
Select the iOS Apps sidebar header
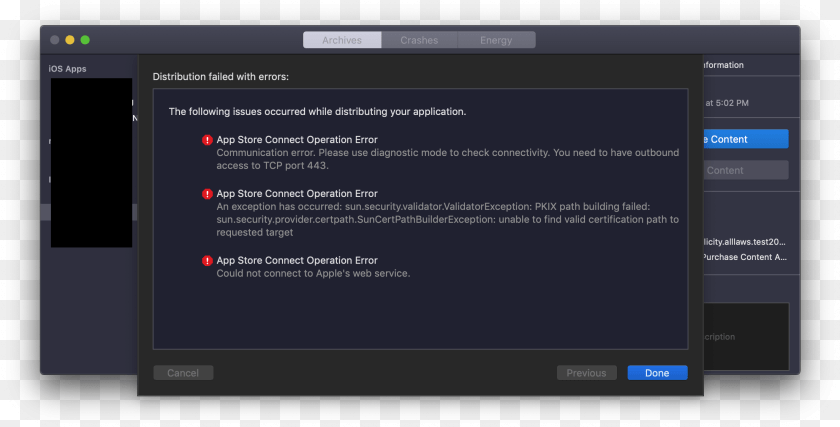click(68, 69)
